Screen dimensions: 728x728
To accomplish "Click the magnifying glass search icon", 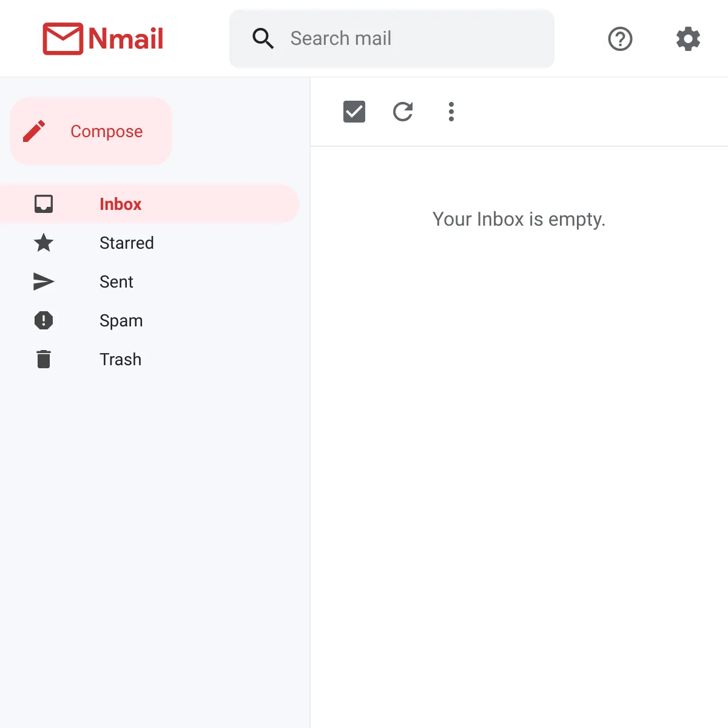I will coord(263,39).
